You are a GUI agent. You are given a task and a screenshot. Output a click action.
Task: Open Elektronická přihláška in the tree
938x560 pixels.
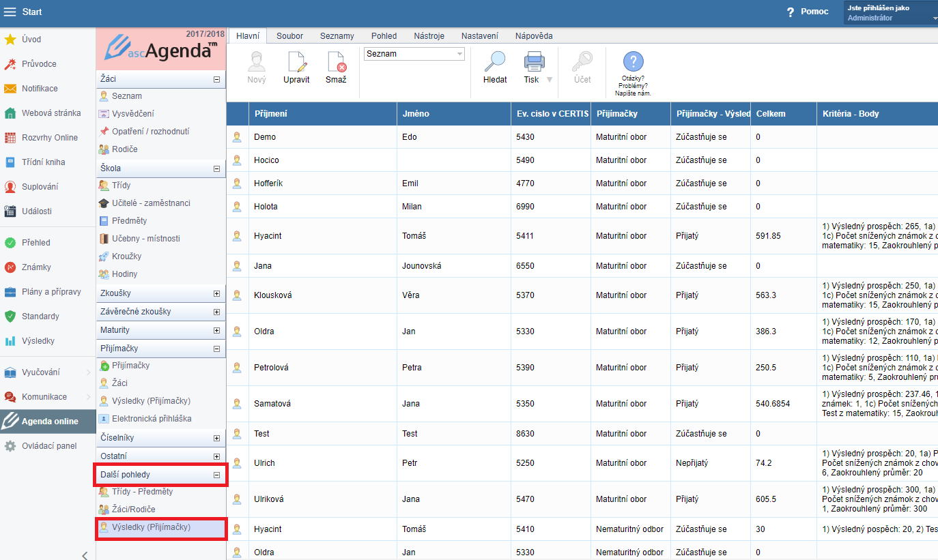pyautogui.click(x=151, y=419)
